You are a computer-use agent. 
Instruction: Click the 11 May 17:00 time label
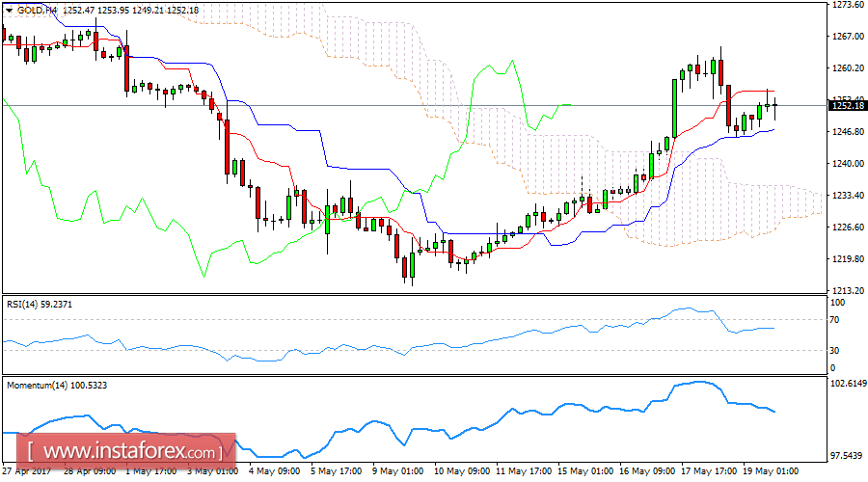coord(524,471)
